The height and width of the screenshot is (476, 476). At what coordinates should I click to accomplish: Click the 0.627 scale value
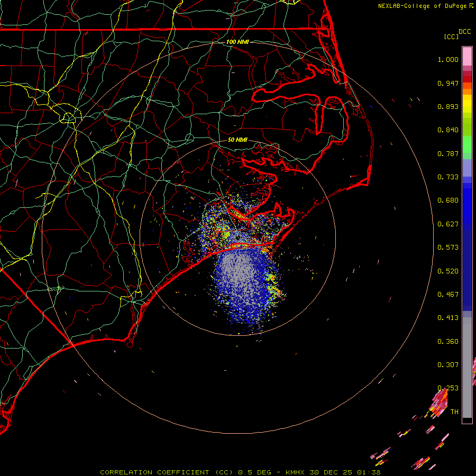tap(448, 224)
